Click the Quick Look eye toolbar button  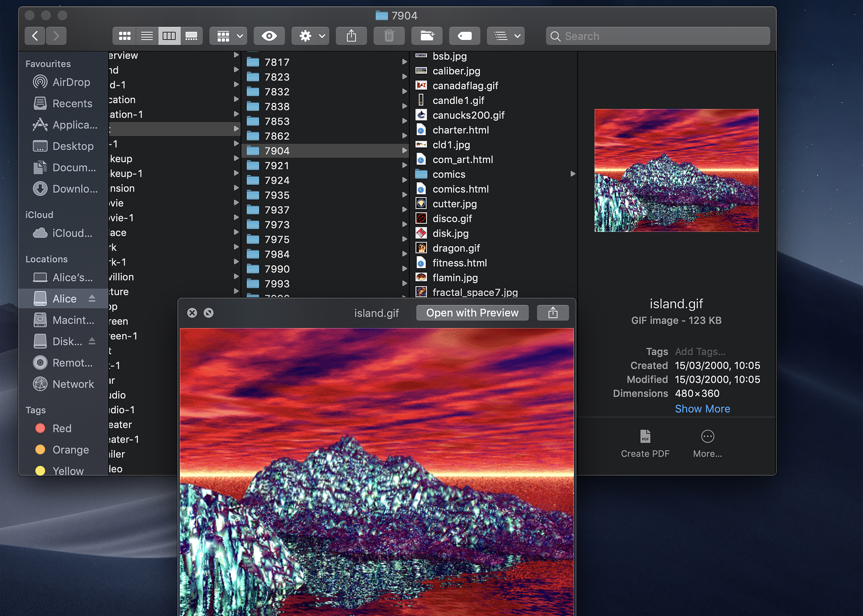269,36
